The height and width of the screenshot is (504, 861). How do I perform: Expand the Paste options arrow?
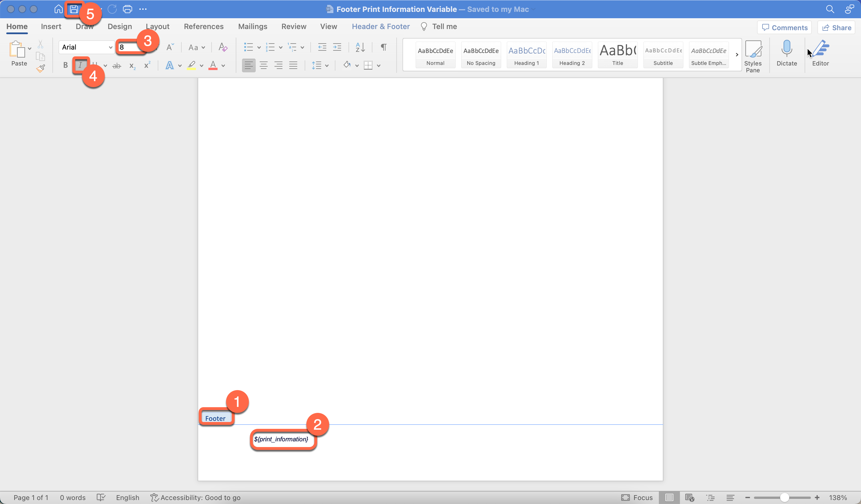coord(30,49)
